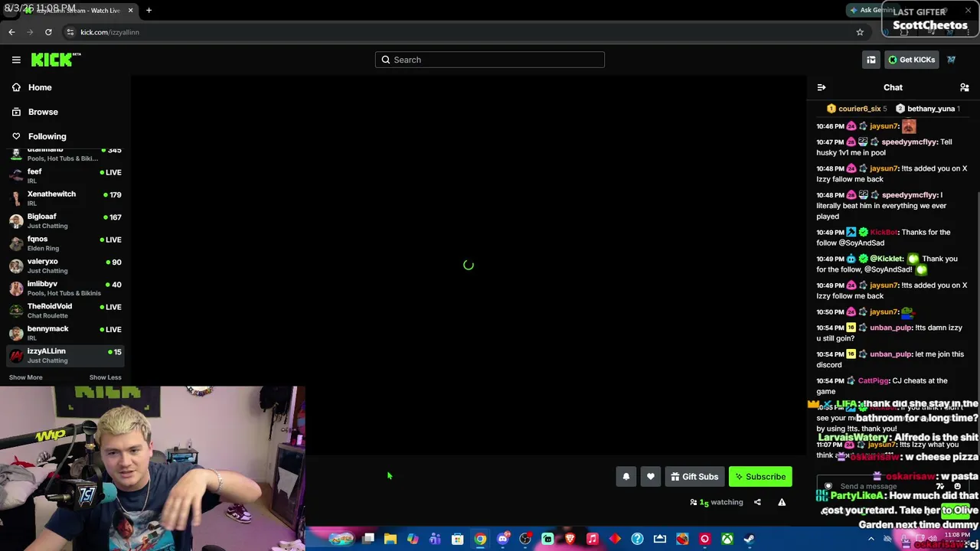Close the Kick stream browser tab
The height and width of the screenshot is (551, 980).
(x=130, y=10)
